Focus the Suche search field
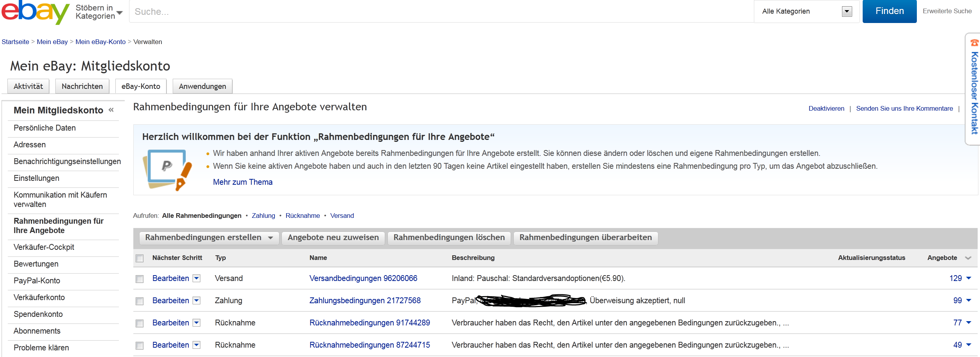 click(441, 11)
